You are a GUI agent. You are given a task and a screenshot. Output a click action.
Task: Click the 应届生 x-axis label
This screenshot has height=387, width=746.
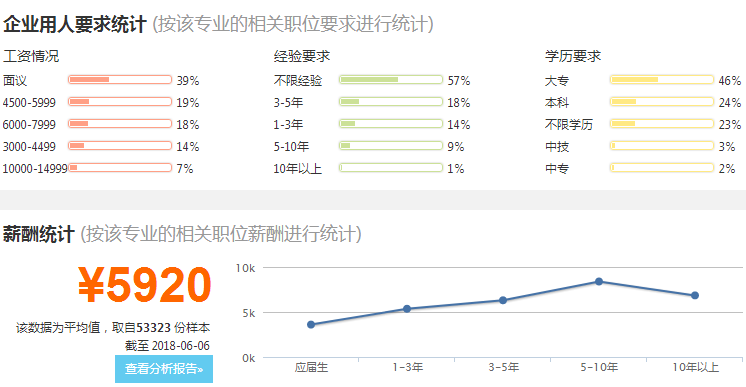pyautogui.click(x=311, y=367)
